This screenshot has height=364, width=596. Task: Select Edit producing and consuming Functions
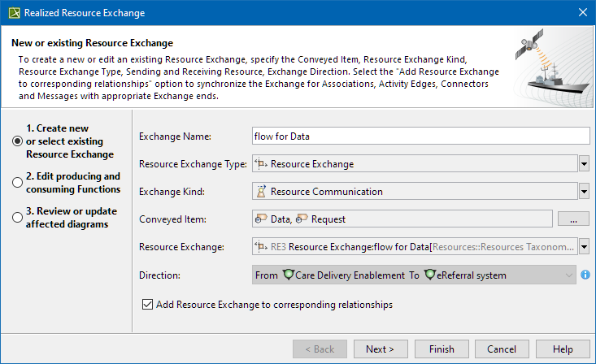click(18, 183)
